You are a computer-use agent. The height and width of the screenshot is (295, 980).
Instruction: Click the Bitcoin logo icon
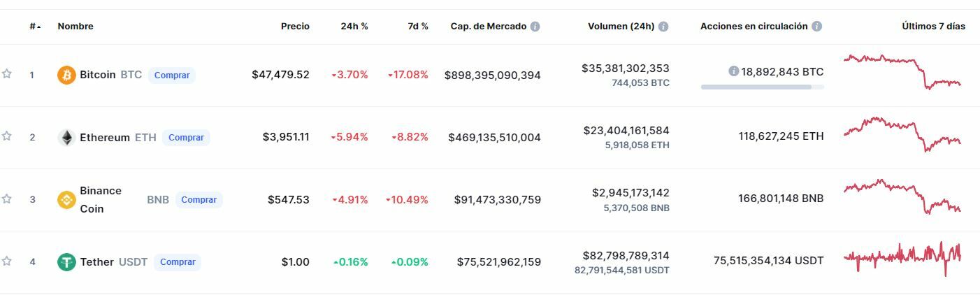66,75
